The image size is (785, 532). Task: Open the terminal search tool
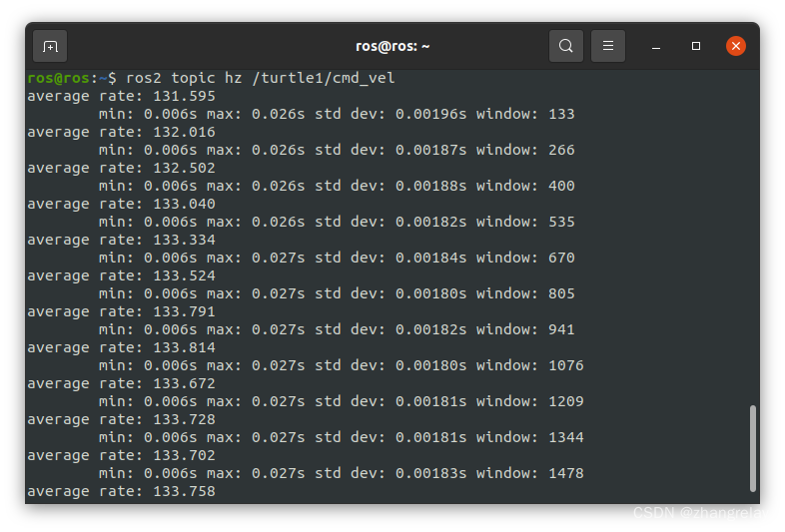click(565, 46)
